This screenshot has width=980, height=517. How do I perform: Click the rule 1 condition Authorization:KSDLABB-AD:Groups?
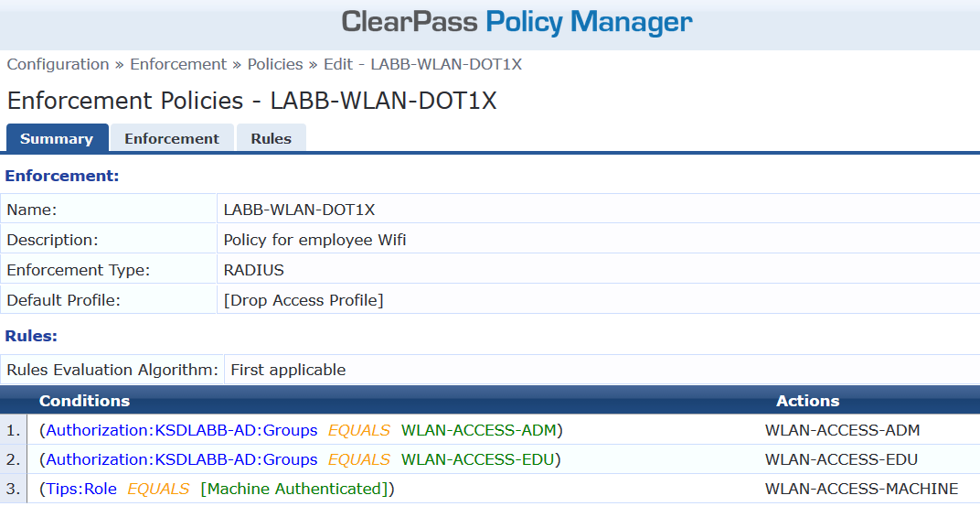coord(182,430)
